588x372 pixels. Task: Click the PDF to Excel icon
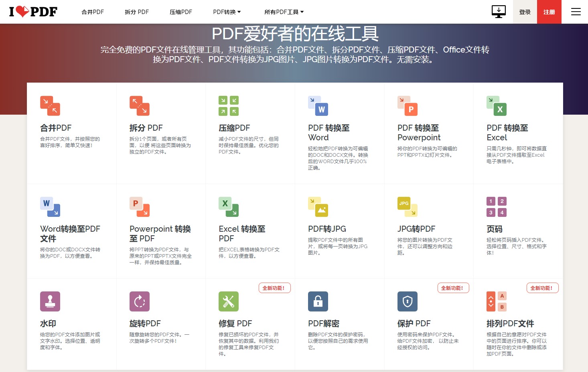[x=497, y=106]
